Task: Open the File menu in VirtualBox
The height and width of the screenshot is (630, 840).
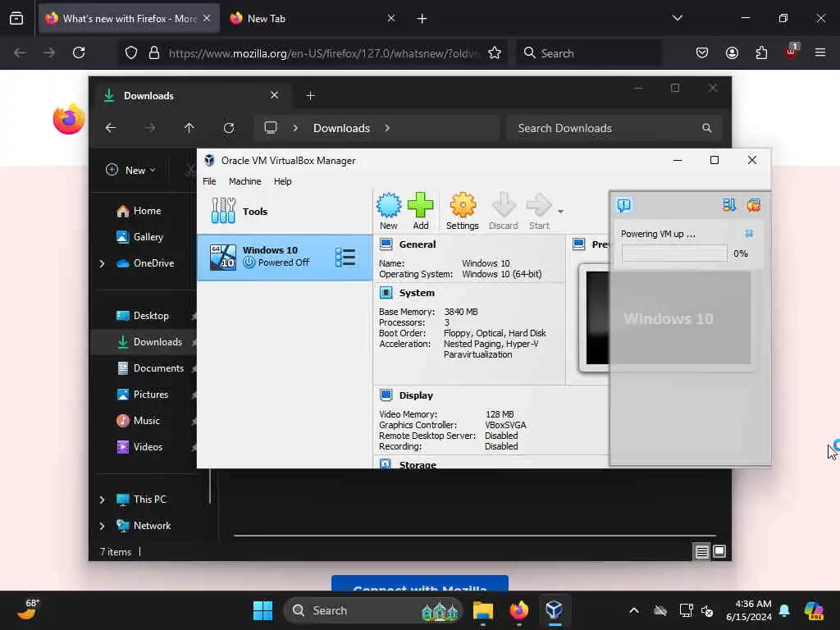Action: tap(209, 181)
